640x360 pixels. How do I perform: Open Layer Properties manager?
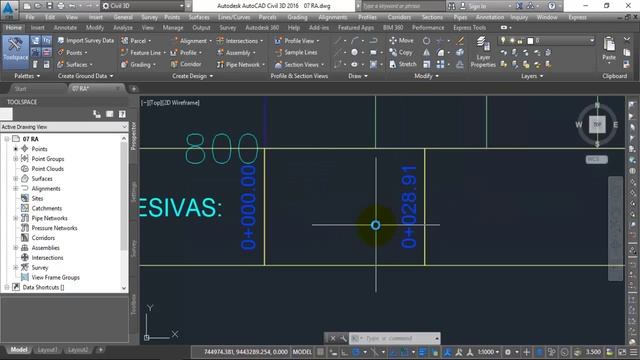tap(483, 52)
